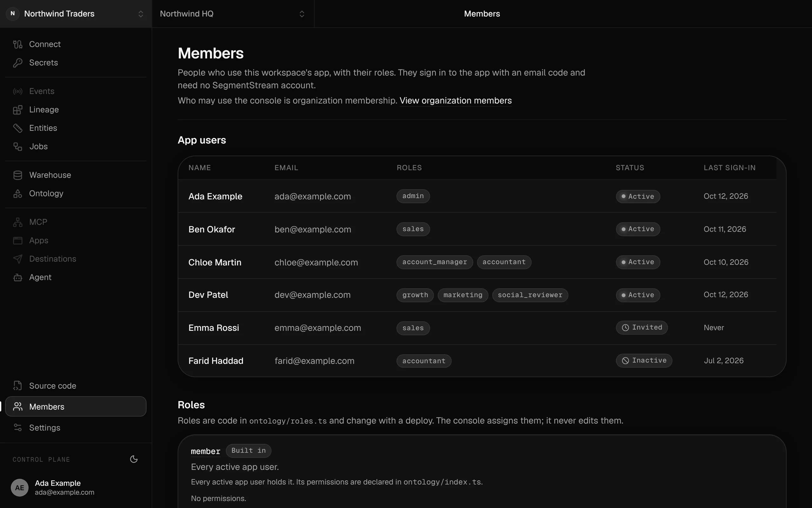The height and width of the screenshot is (508, 812).
Task: Click the member role name
Action: tap(205, 451)
